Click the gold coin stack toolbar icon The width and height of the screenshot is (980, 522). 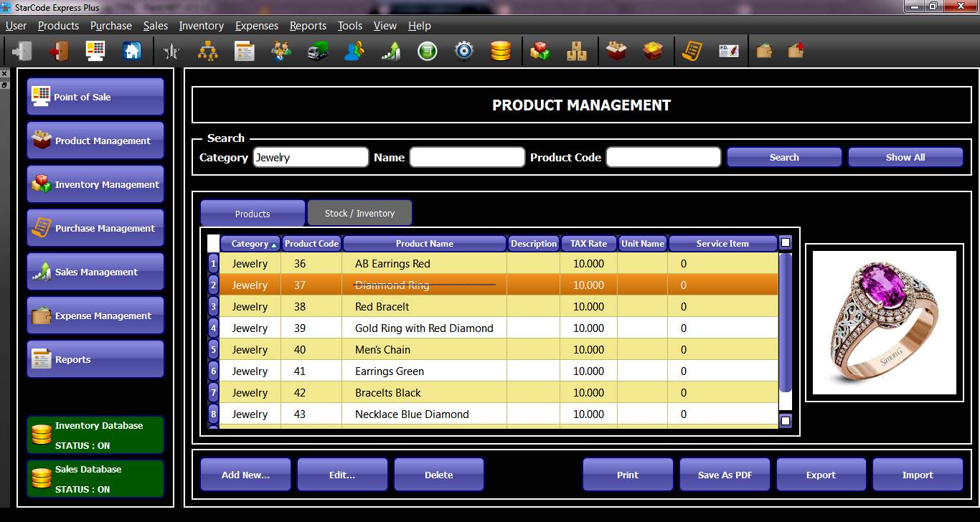tap(500, 51)
